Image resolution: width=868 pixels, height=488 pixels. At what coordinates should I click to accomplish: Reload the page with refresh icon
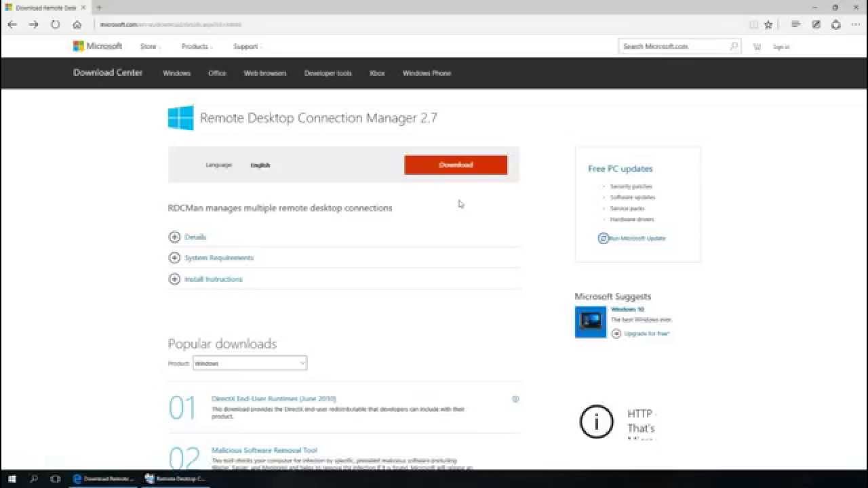55,24
